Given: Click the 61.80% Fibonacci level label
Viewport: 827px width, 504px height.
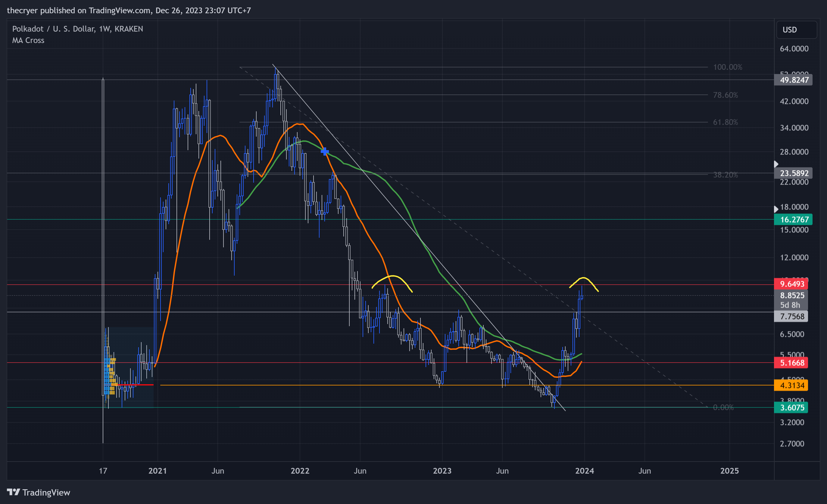Looking at the screenshot, I should [725, 122].
